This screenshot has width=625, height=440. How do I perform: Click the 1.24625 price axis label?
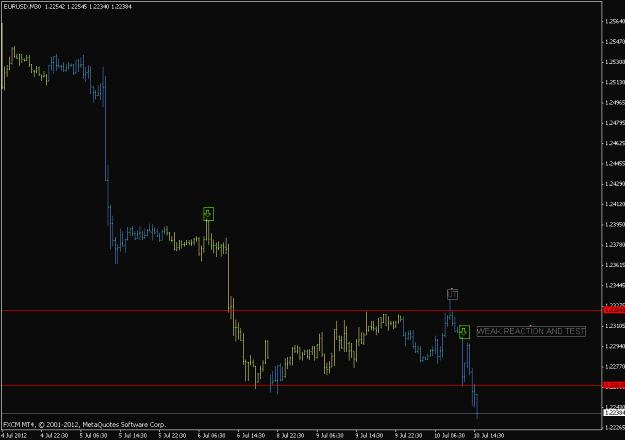pos(615,143)
